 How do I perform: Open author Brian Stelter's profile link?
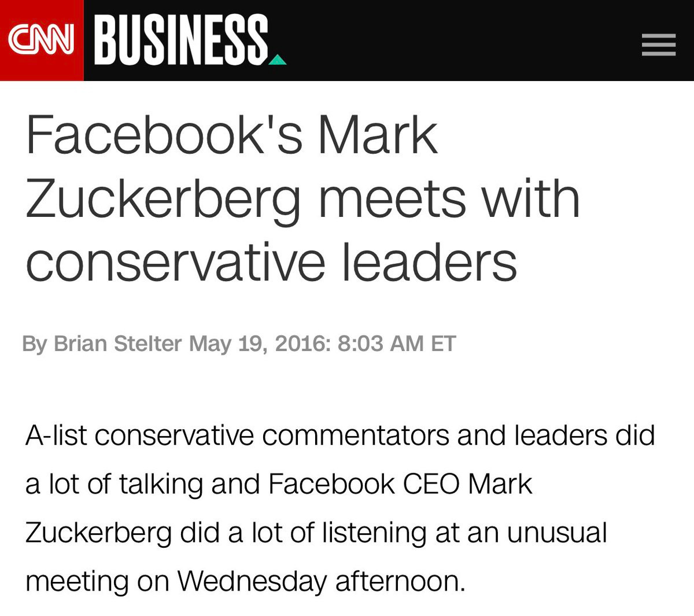117,344
